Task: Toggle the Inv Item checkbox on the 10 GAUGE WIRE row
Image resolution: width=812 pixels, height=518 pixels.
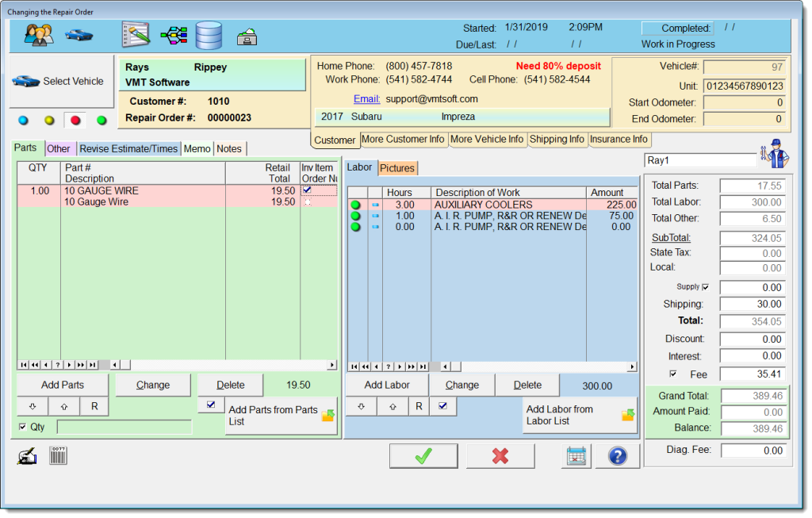Action: pos(307,190)
